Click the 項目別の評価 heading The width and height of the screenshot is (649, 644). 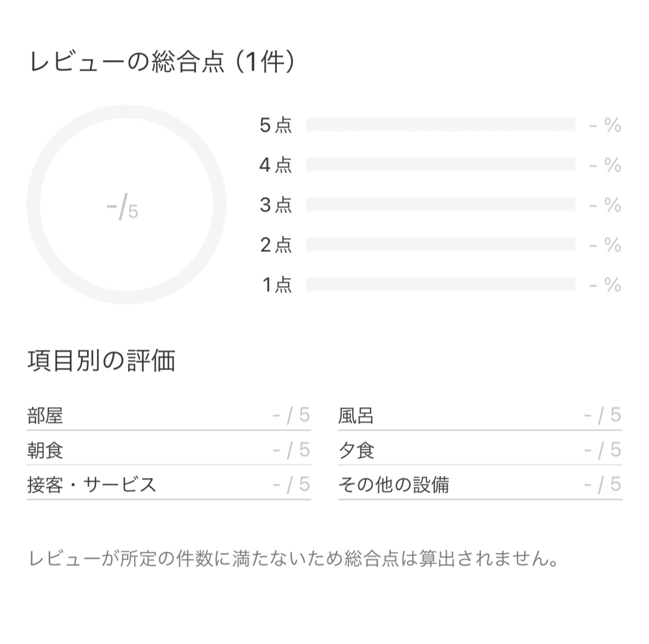coord(101,361)
